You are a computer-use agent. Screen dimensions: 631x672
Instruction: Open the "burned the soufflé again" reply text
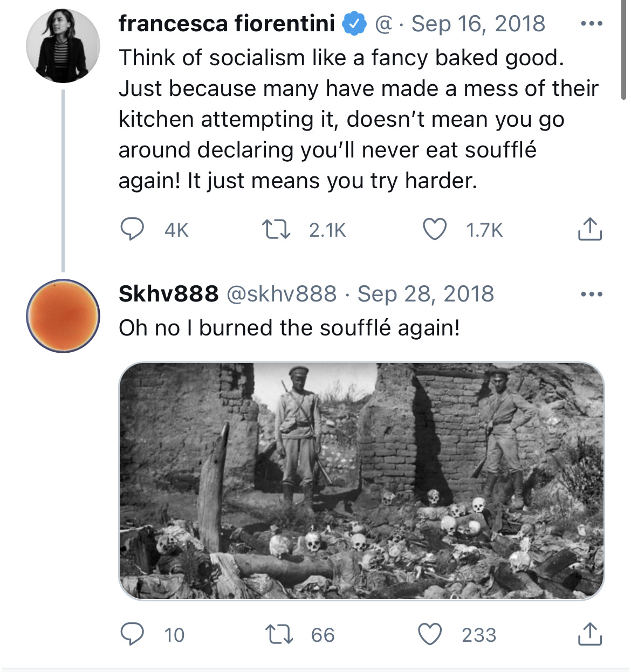[289, 328]
